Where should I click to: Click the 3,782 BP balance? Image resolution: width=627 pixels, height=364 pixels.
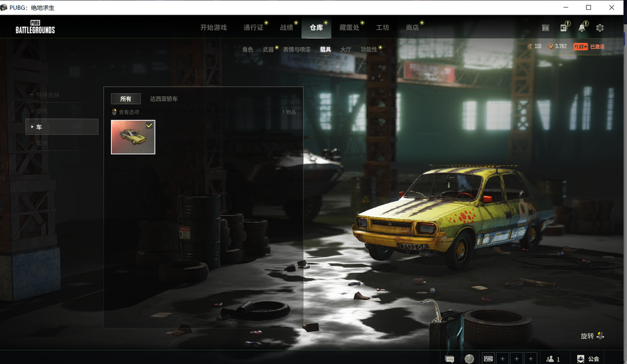click(561, 46)
